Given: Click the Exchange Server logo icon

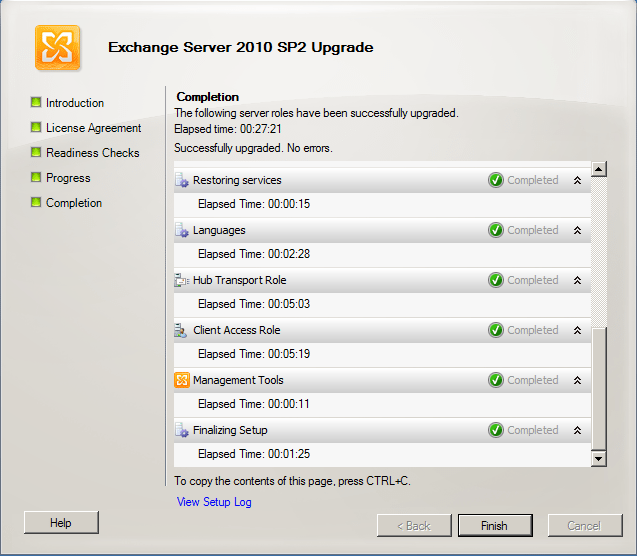Looking at the screenshot, I should [57, 48].
